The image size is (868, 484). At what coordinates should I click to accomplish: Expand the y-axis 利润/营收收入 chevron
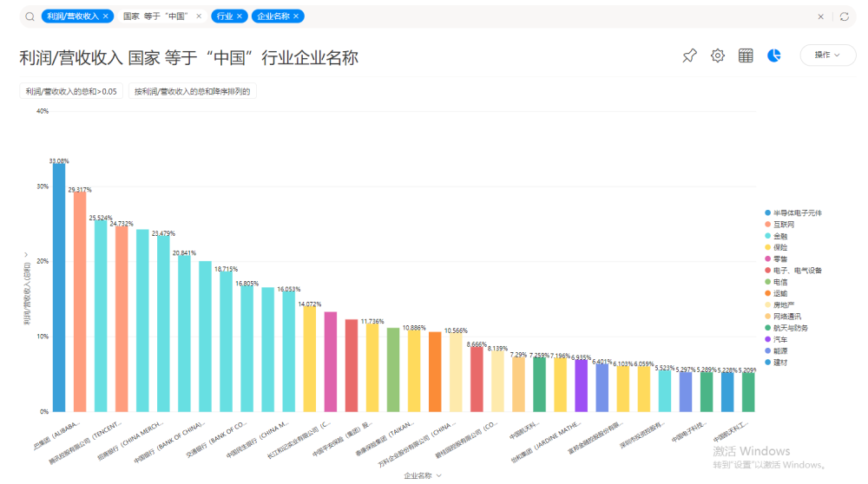(x=26, y=254)
